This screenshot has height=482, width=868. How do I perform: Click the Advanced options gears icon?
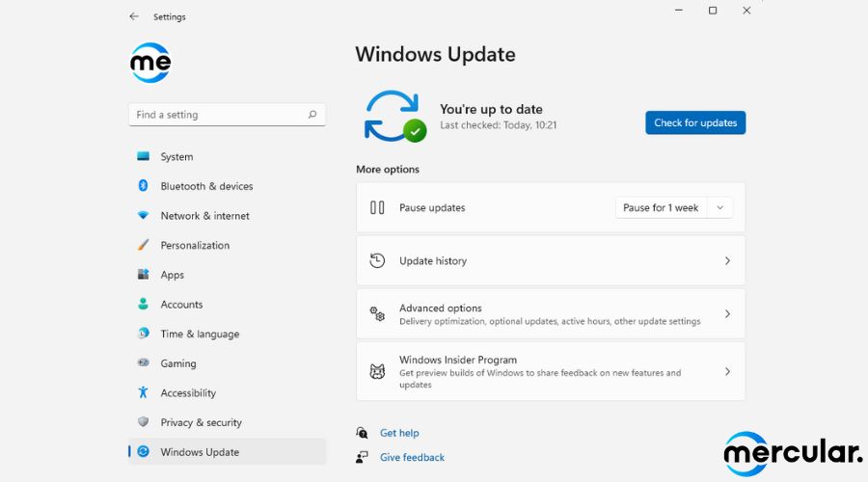pyautogui.click(x=377, y=313)
